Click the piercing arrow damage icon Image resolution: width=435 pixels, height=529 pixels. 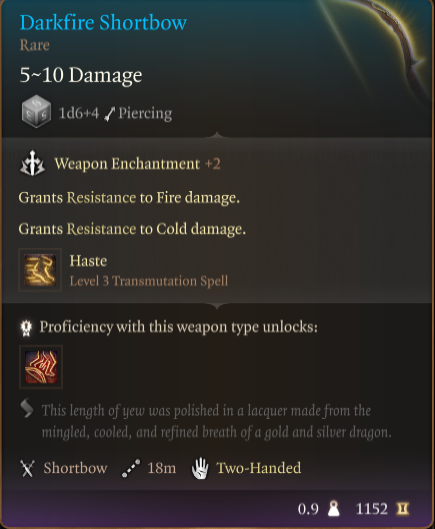click(110, 114)
